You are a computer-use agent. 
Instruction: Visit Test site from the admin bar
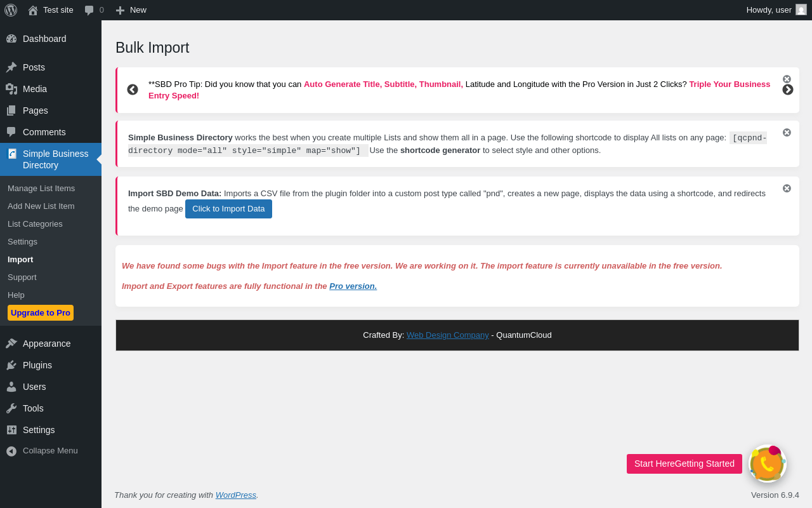click(x=51, y=10)
